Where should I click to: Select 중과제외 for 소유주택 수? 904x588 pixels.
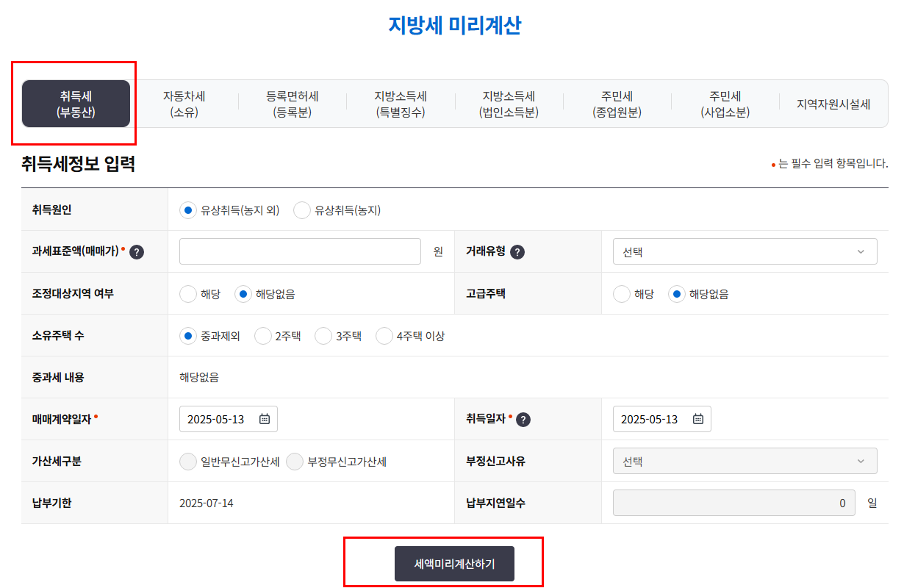(188, 336)
